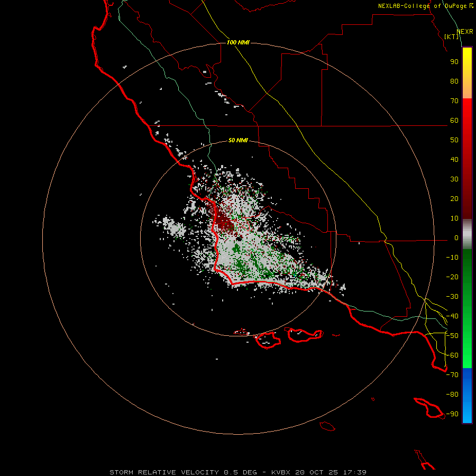
Task: Click the [KT] units label
Action: [x=452, y=36]
